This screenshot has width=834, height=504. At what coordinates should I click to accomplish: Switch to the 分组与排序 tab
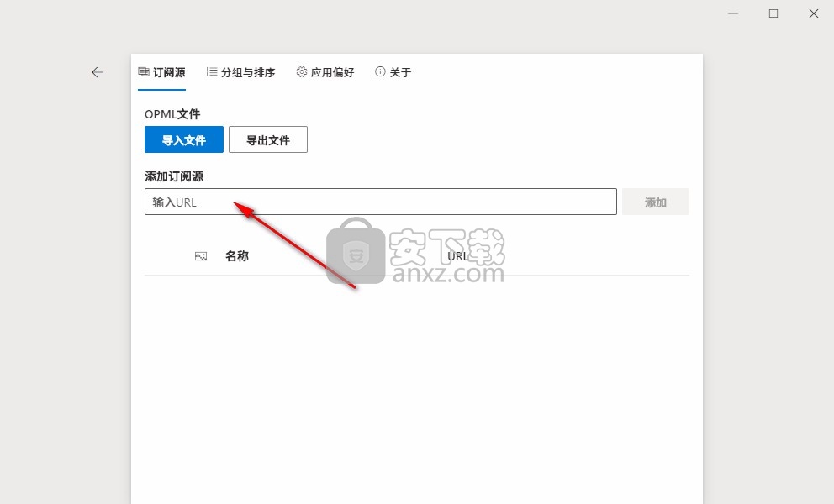click(x=240, y=72)
